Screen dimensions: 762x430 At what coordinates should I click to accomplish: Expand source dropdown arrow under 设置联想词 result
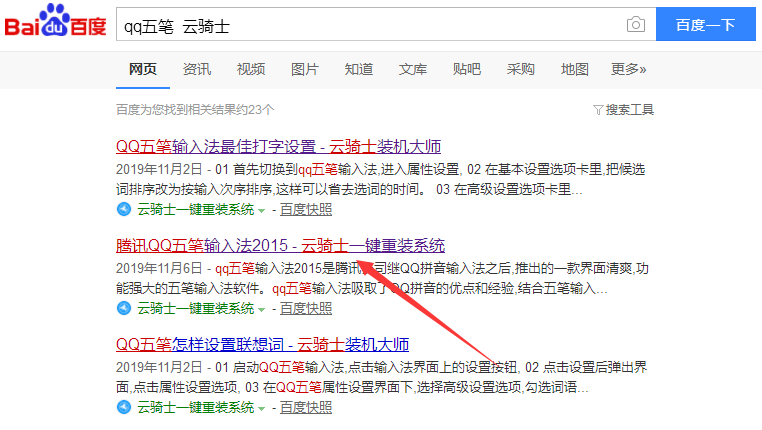(x=261, y=409)
